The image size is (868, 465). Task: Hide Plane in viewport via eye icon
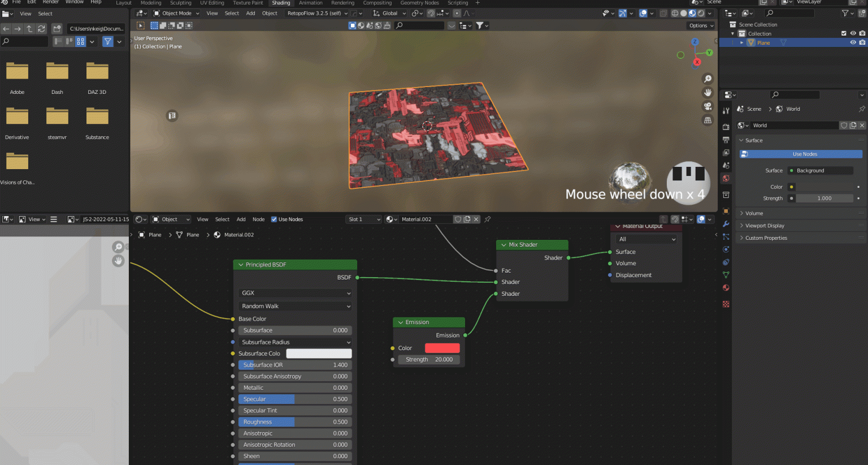853,42
